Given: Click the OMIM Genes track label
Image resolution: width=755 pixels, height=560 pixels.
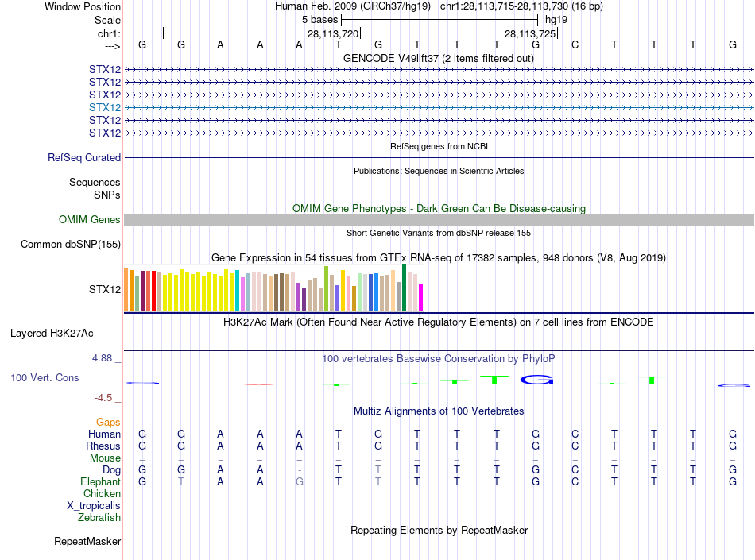Looking at the screenshot, I should [90, 220].
